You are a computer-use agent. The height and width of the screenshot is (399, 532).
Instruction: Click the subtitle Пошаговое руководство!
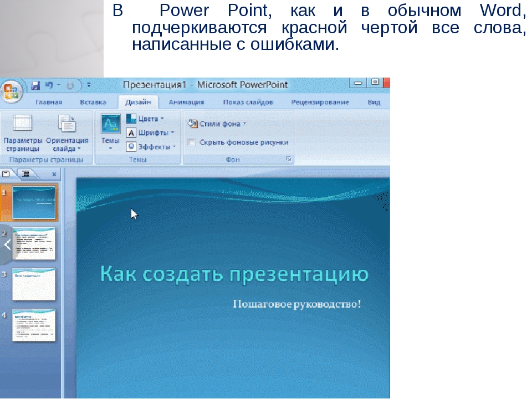click(x=296, y=304)
